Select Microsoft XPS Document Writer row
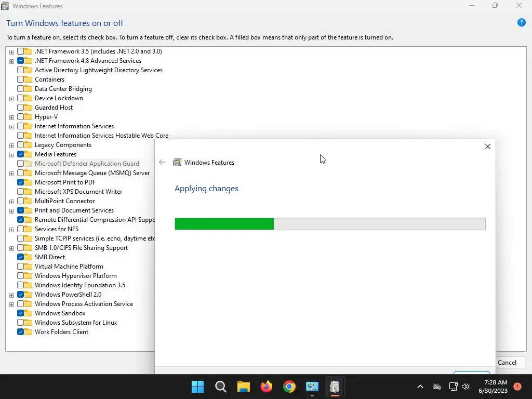 point(78,192)
